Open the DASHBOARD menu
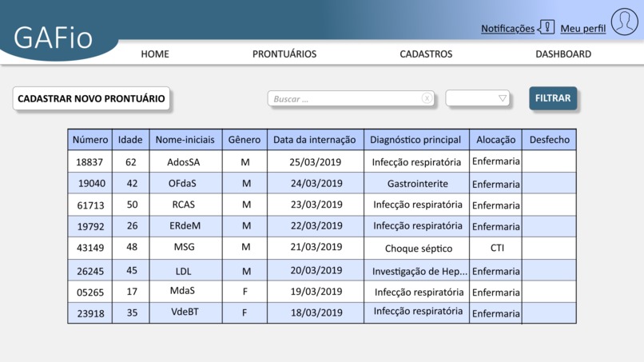Screen dimensions: 644x362 pos(563,54)
